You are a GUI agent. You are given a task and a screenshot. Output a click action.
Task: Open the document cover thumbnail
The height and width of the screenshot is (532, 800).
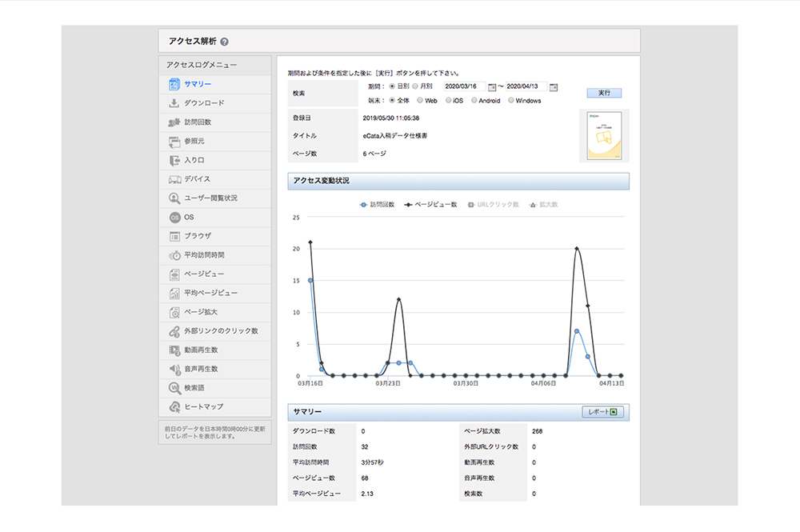(x=603, y=136)
